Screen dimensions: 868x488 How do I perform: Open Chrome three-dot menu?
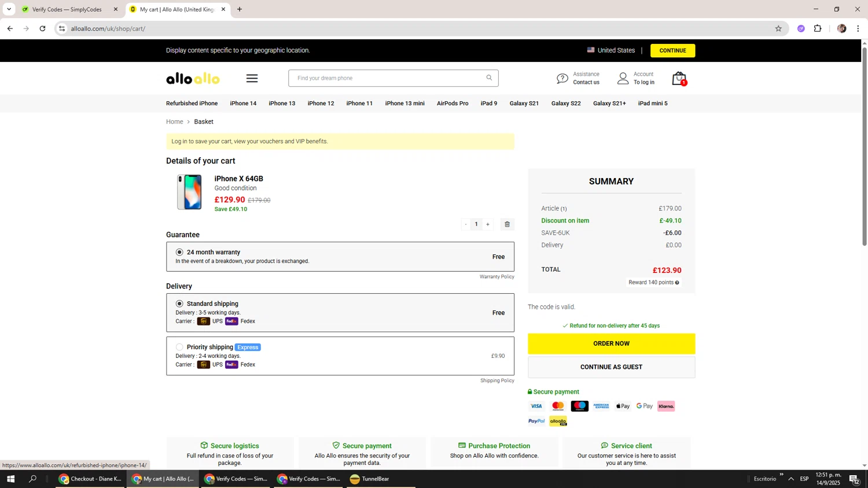tap(858, 28)
